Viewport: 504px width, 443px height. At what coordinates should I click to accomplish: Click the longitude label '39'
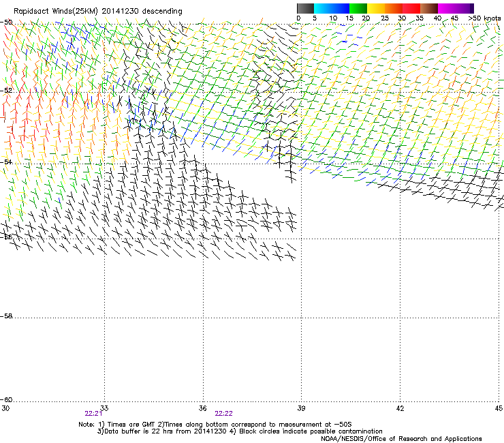[x=301, y=408]
